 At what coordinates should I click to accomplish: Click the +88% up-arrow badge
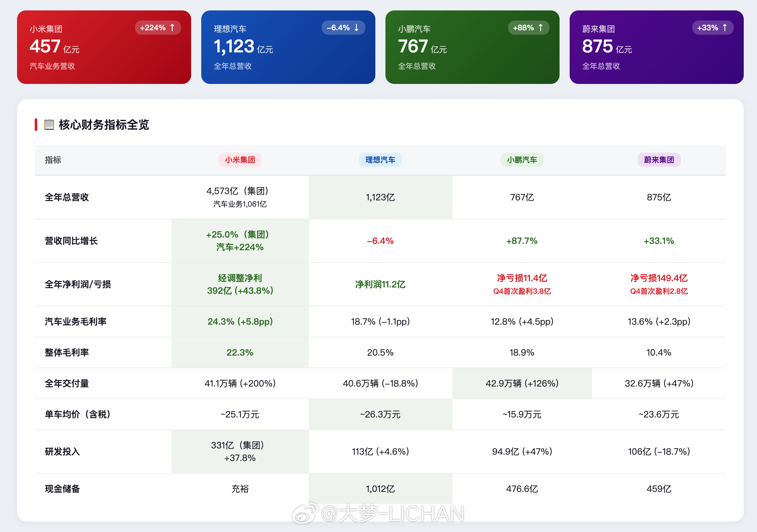tap(528, 28)
